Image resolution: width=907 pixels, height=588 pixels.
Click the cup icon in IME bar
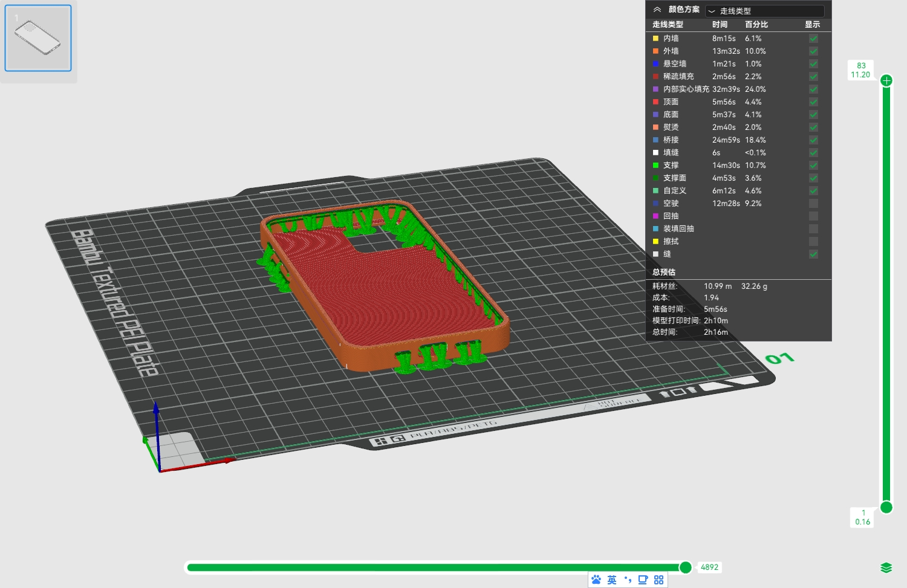coord(643,580)
